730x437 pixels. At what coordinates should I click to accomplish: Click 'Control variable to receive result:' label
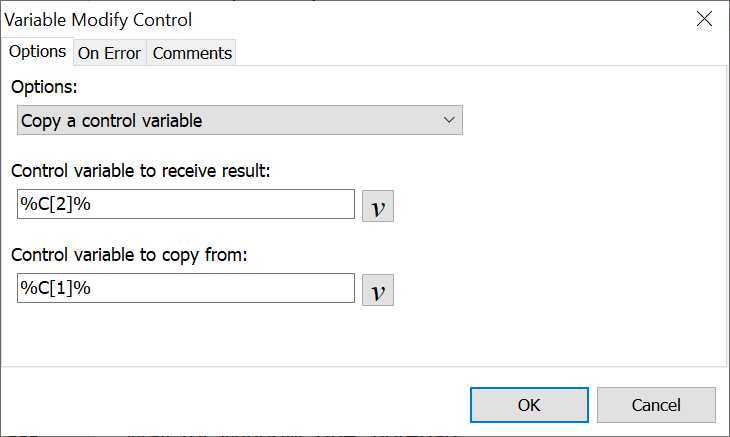tap(141, 171)
